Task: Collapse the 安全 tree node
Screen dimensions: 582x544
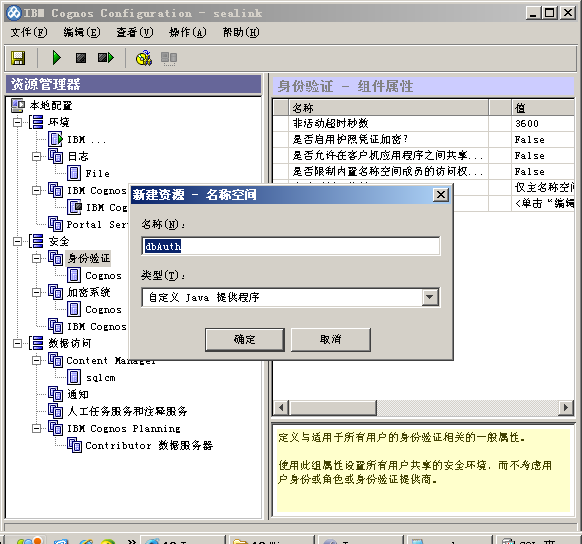Action: 17,241
